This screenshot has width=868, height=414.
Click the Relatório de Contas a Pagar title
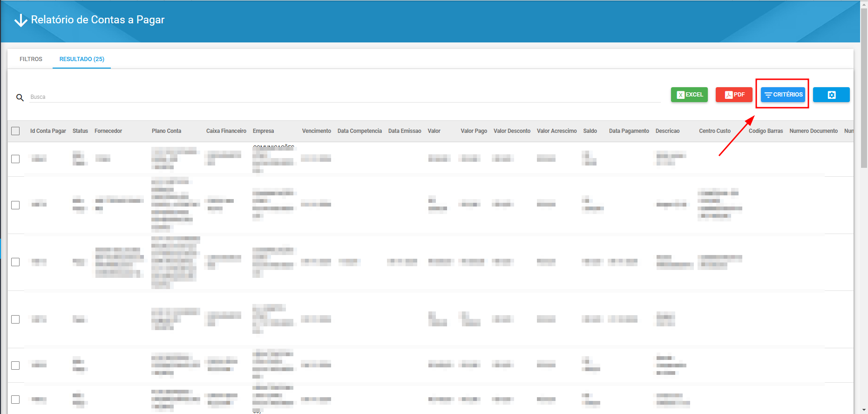click(x=98, y=20)
